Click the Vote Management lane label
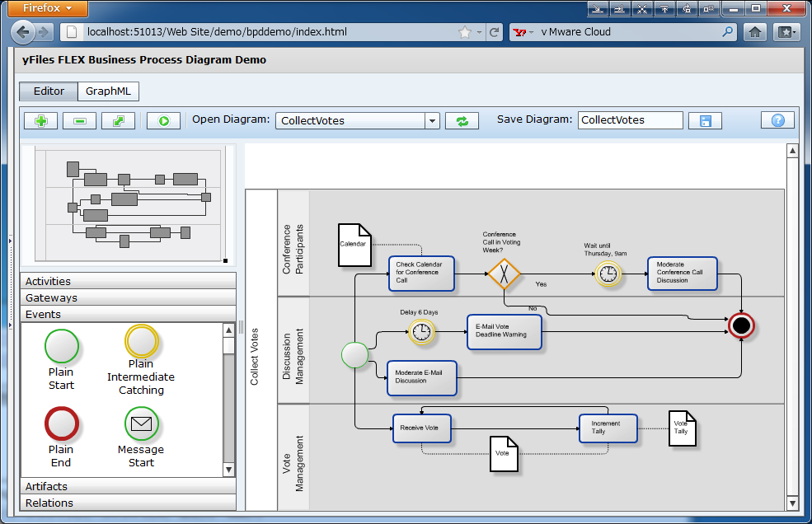This screenshot has width=812, height=524. click(x=293, y=463)
